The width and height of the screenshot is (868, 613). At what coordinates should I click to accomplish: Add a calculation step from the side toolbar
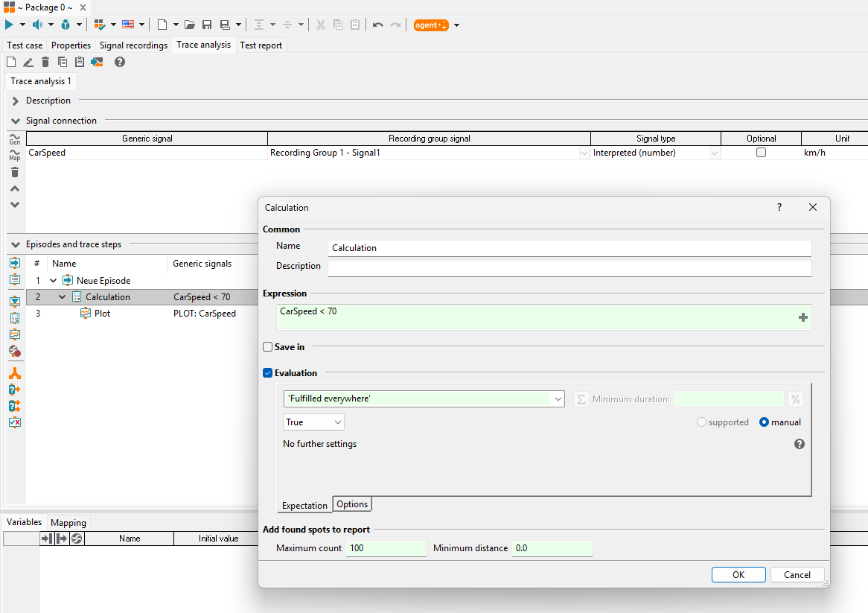tap(15, 318)
